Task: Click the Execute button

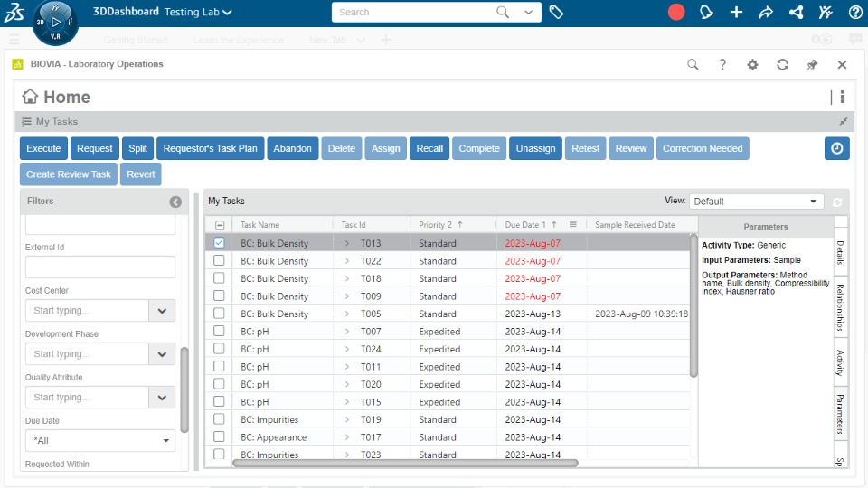Action: click(43, 148)
